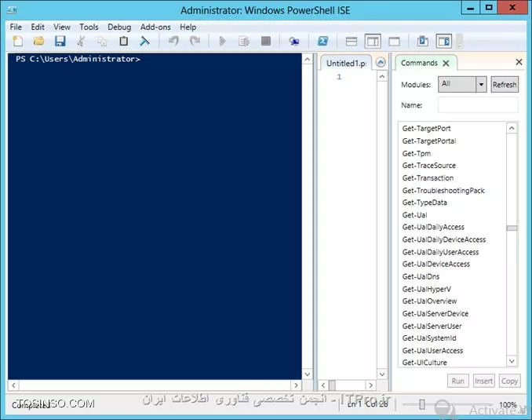Click the Insert button in Commands
This screenshot has width=532, height=420.
(x=483, y=381)
